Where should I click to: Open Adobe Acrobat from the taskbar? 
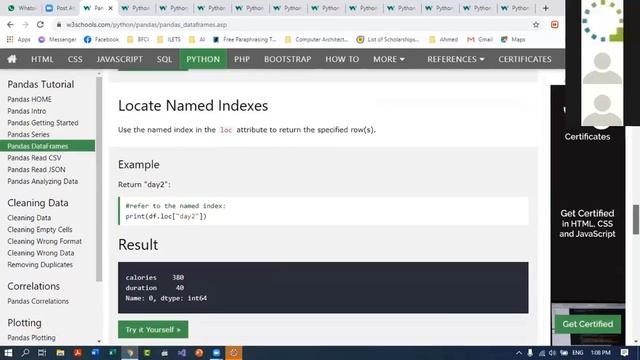[78, 353]
